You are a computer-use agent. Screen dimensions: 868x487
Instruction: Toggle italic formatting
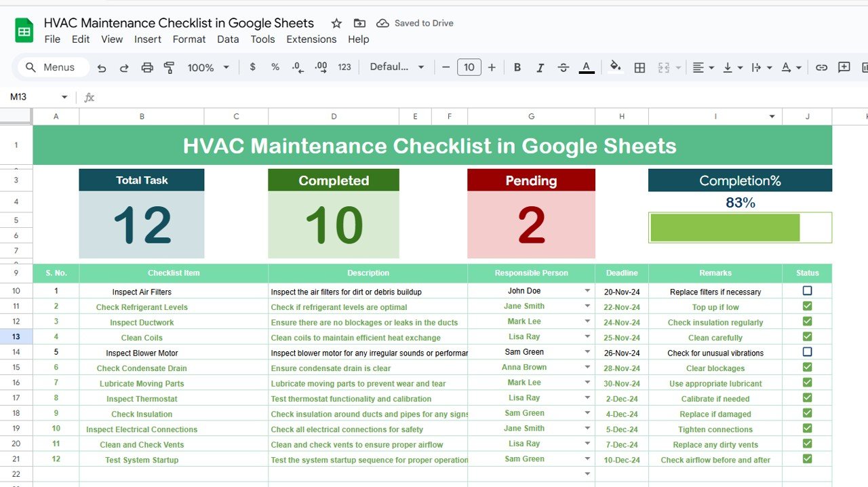[x=540, y=67]
